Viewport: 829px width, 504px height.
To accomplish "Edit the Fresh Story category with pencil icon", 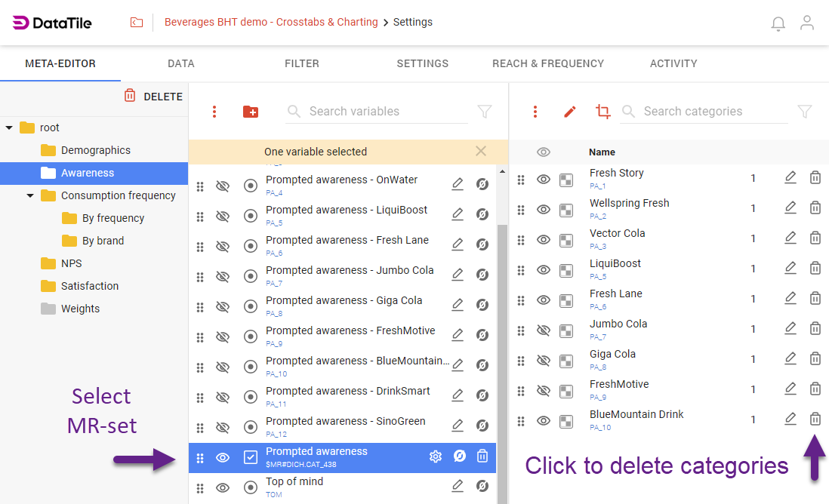I will tap(790, 177).
